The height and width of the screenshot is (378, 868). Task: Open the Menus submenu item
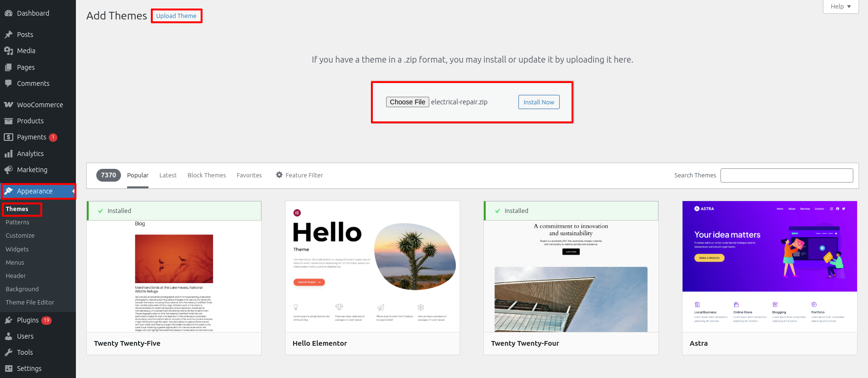point(15,262)
